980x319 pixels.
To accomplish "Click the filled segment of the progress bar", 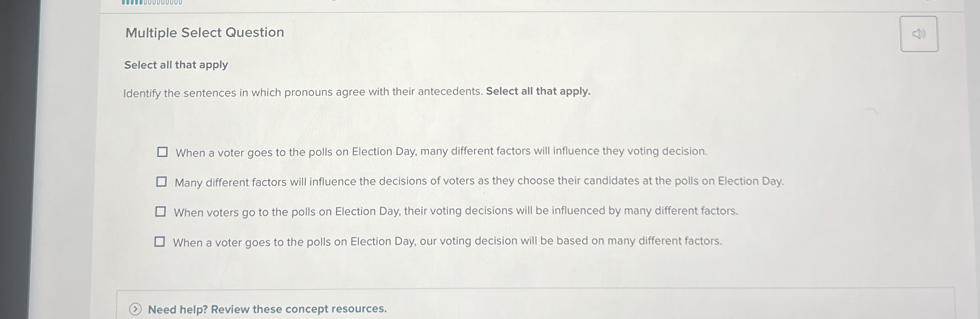I will click(132, 2).
